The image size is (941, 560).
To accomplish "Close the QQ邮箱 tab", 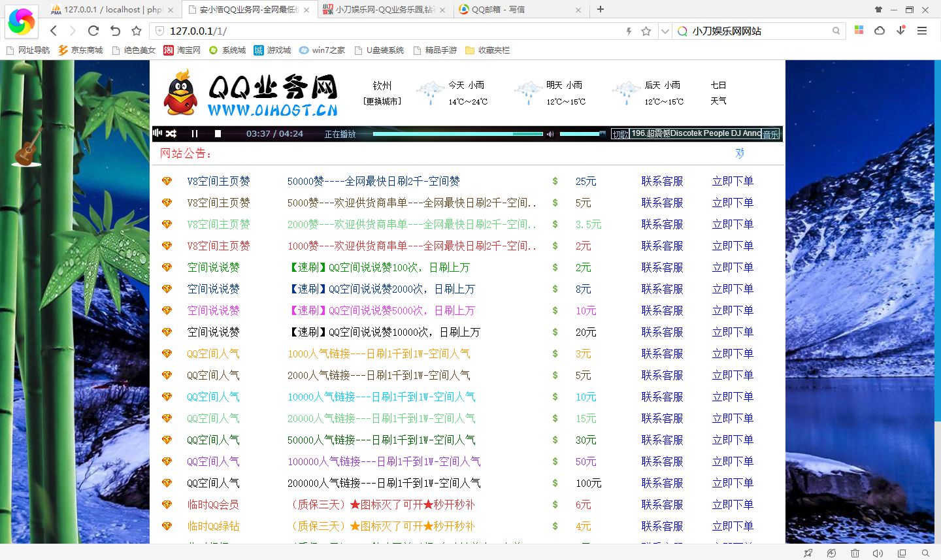I will coord(578,10).
